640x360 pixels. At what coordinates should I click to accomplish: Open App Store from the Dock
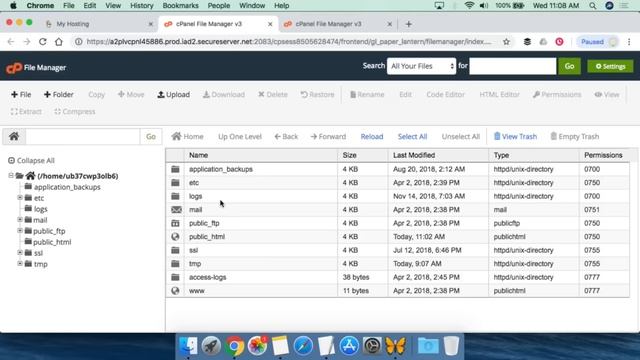pos(349,346)
